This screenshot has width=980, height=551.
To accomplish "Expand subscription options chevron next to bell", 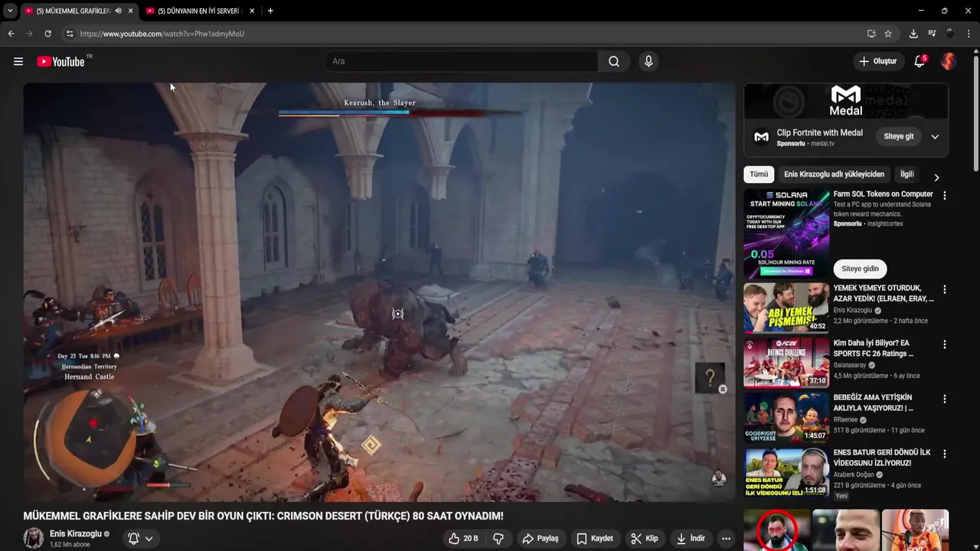I will [149, 539].
